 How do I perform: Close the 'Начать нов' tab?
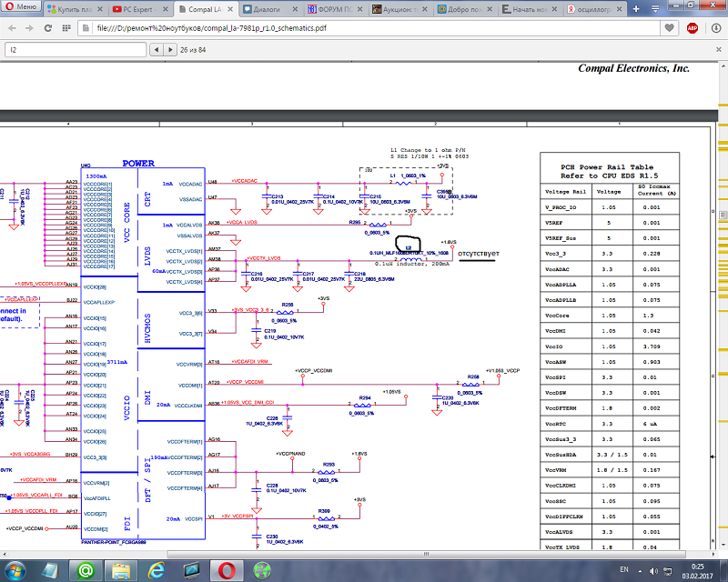click(555, 9)
